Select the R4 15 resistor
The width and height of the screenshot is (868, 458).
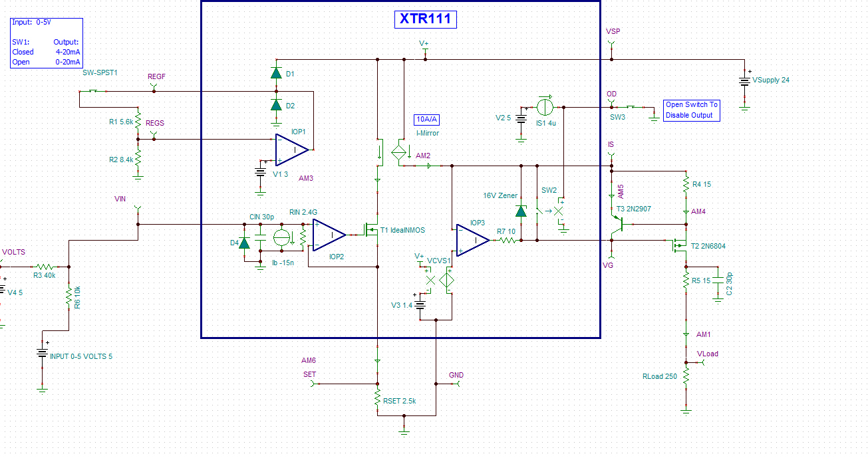pos(686,184)
